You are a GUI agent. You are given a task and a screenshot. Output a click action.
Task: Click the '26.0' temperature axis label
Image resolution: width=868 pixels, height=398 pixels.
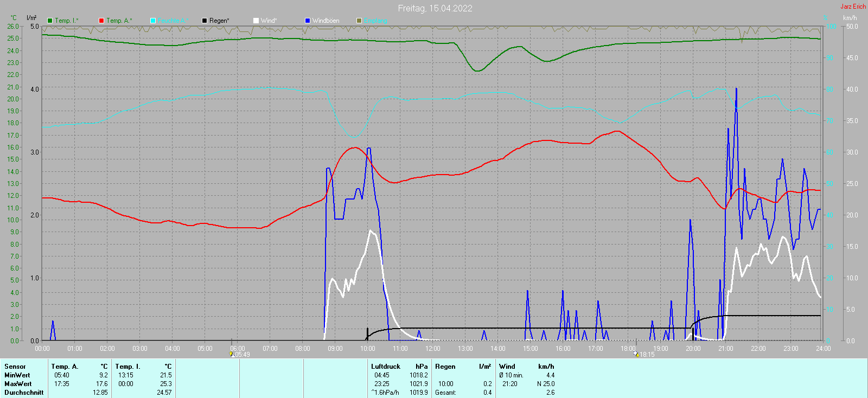[13, 27]
